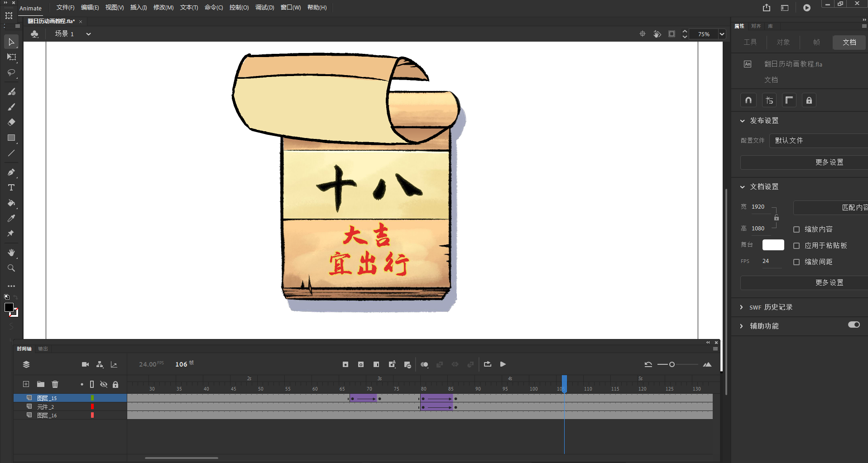Image resolution: width=868 pixels, height=463 pixels.
Task: Click the center stage icon
Action: 643,34
